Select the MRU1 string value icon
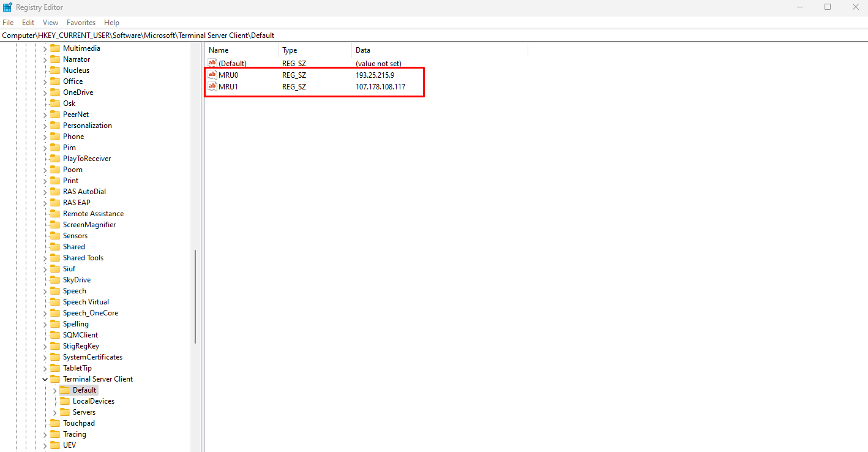Screen dimensions: 868x452 (x=212, y=86)
